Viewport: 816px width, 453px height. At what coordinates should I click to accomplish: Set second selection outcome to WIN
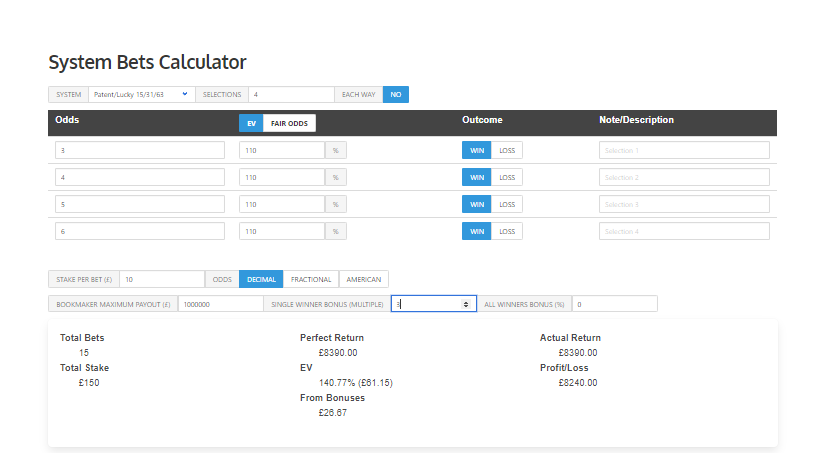(477, 177)
